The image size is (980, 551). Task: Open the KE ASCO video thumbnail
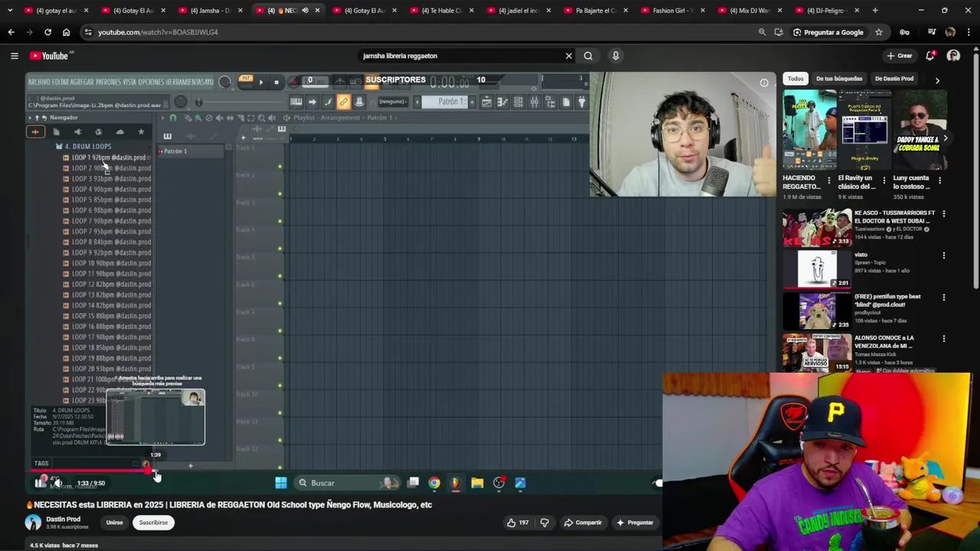pos(817,228)
